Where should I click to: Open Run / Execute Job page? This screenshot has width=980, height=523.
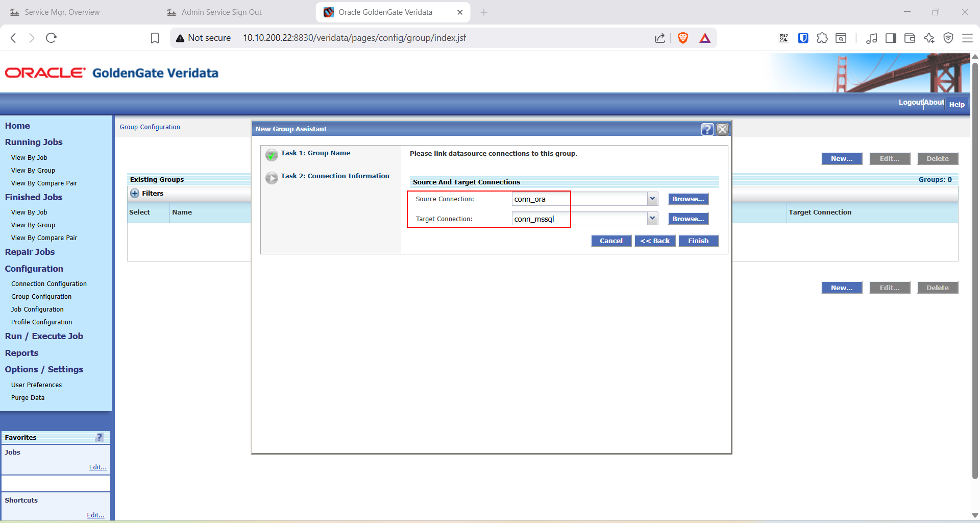click(x=44, y=336)
